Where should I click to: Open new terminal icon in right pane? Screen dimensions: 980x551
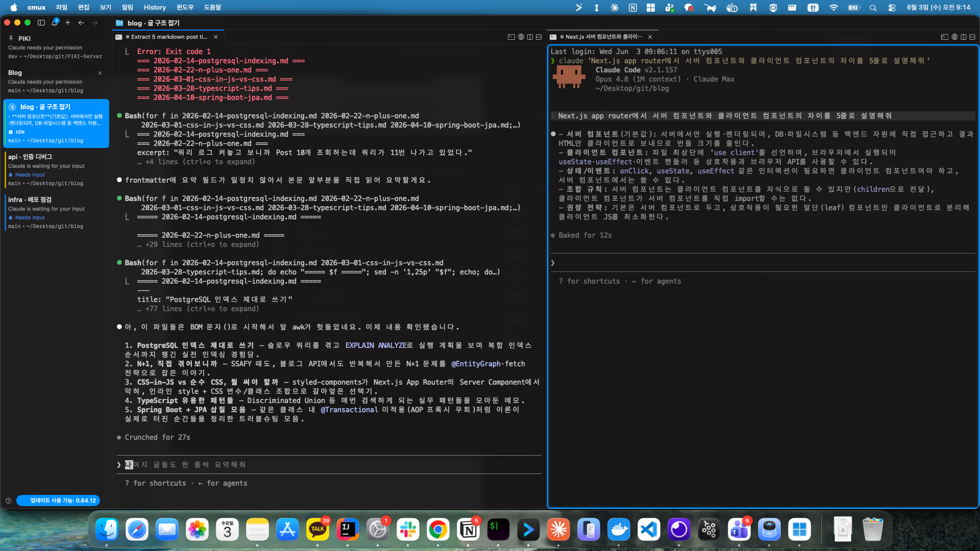945,37
